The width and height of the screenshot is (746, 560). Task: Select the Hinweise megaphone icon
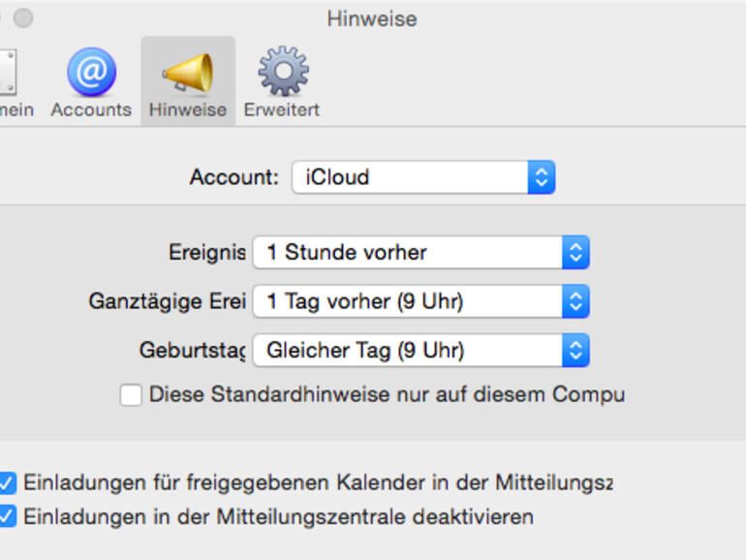(188, 81)
